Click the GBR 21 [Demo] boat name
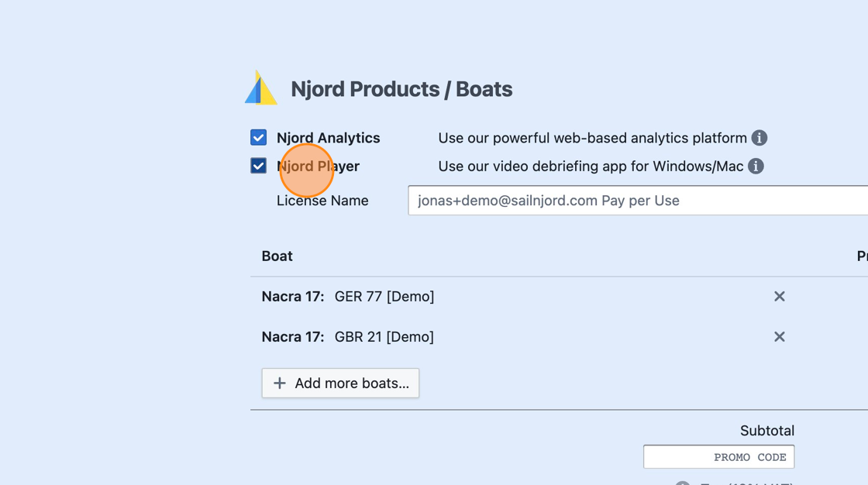This screenshot has height=485, width=868. (x=384, y=336)
